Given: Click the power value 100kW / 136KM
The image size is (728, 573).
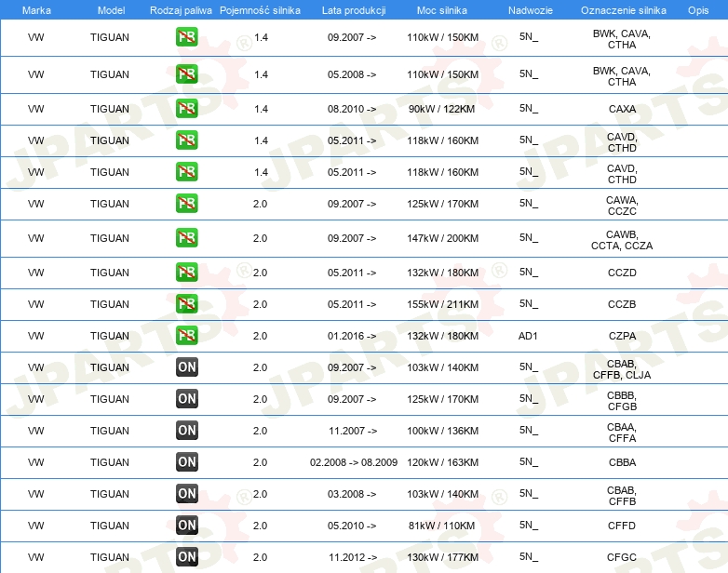Looking at the screenshot, I should (442, 431).
